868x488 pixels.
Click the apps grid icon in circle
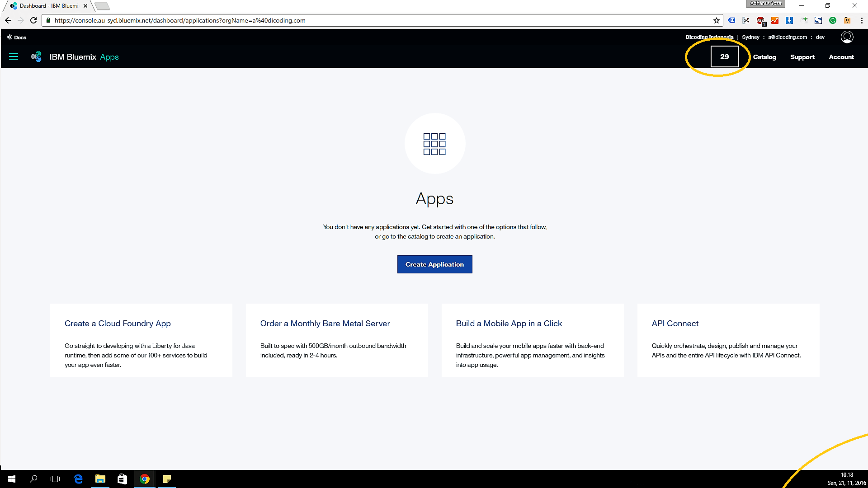pos(434,144)
